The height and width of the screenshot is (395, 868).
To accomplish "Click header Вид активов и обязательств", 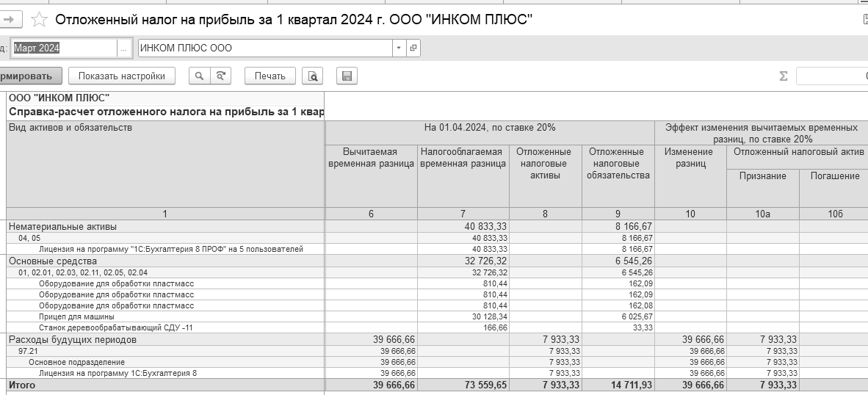I will (165, 164).
